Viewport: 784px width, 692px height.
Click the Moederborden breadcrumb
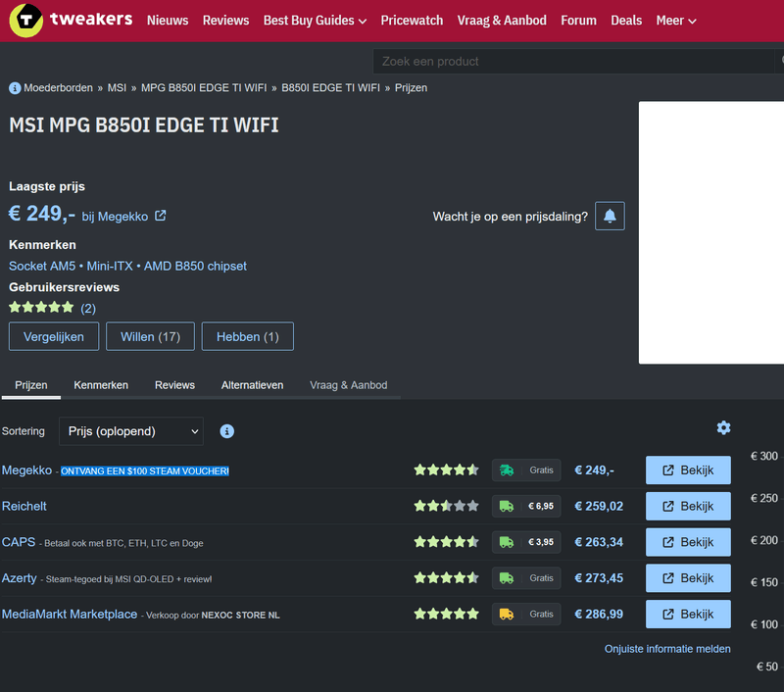(x=59, y=88)
